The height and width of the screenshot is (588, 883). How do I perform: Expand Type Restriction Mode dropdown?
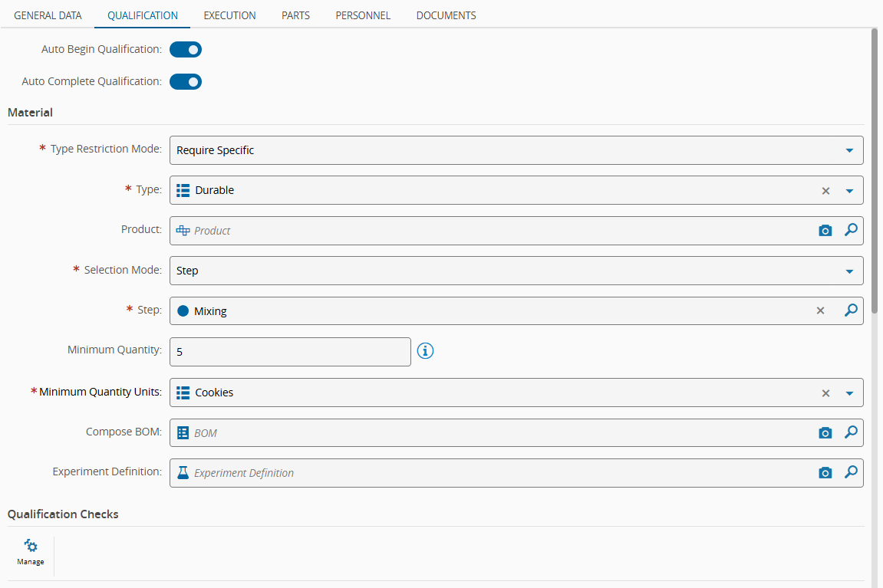pos(849,150)
